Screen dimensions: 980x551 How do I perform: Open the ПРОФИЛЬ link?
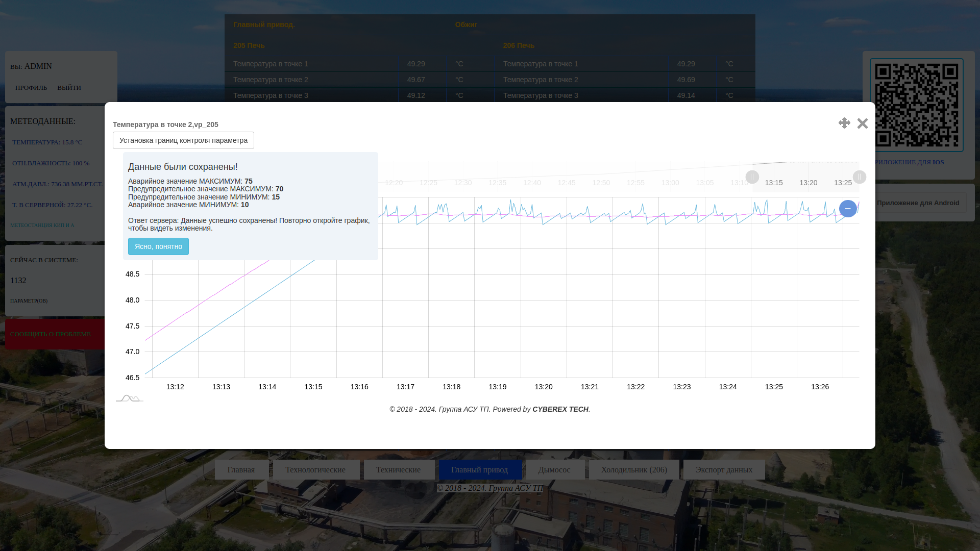pos(31,88)
